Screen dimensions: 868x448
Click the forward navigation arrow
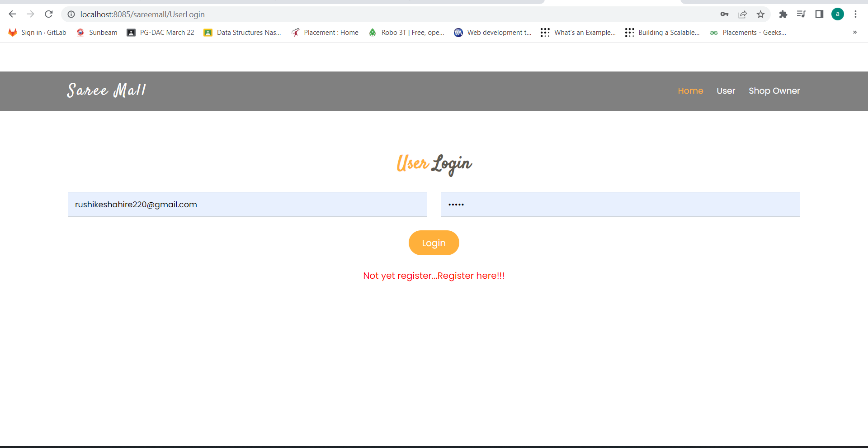point(30,14)
